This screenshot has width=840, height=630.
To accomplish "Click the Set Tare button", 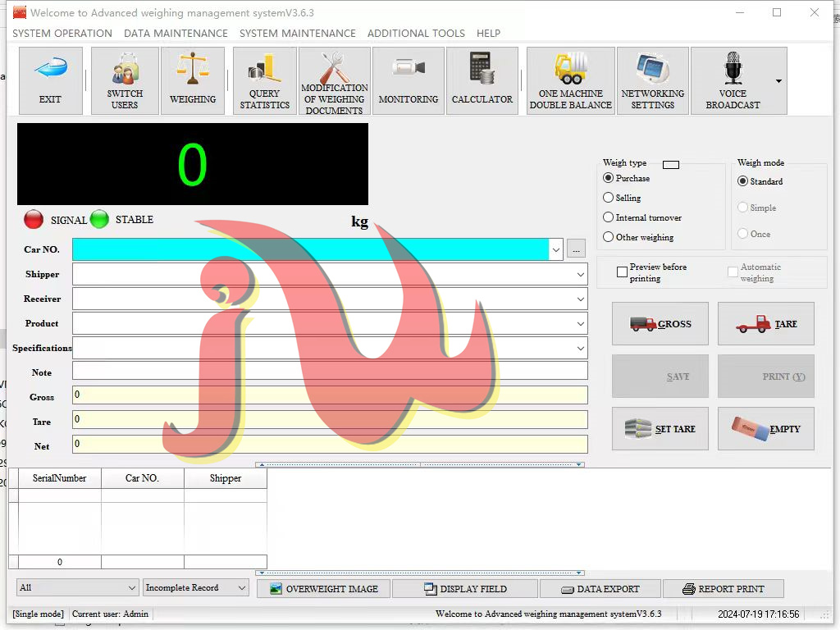I will point(660,428).
